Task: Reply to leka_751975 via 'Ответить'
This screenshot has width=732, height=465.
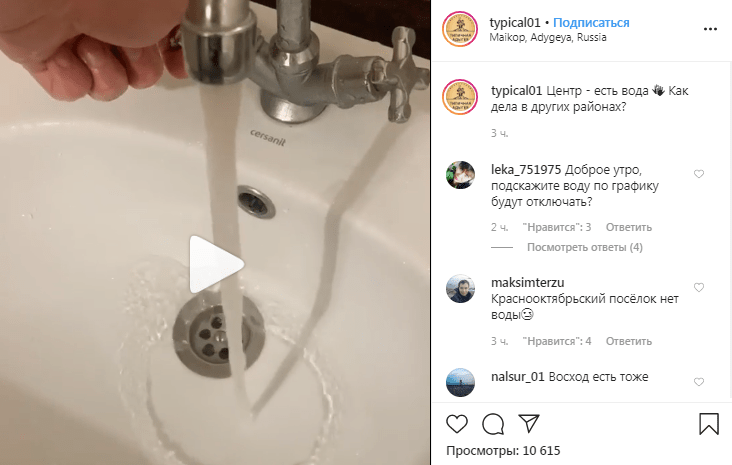Action: click(x=628, y=227)
